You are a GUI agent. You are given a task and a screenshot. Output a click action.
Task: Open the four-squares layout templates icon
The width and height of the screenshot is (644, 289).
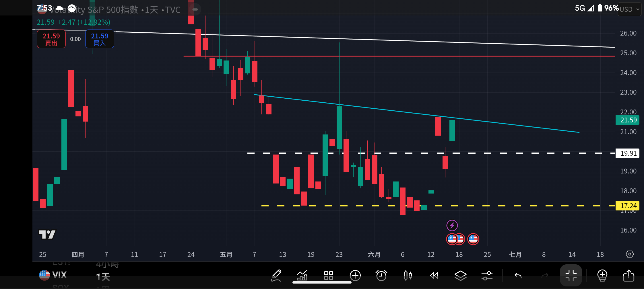pos(329,276)
